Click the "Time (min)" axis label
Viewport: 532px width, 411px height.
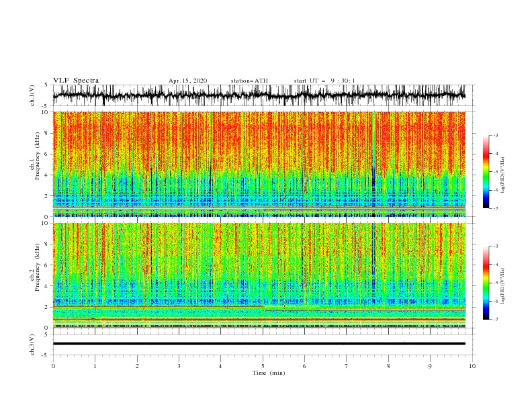tap(269, 373)
